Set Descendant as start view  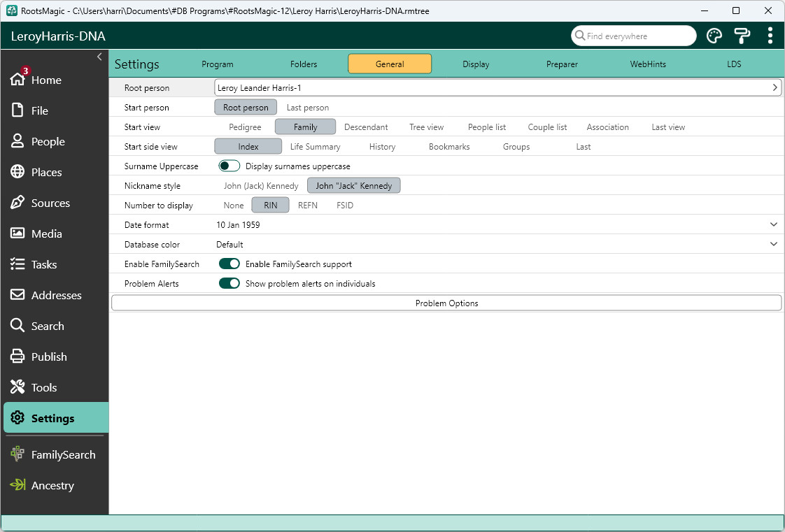(x=366, y=127)
